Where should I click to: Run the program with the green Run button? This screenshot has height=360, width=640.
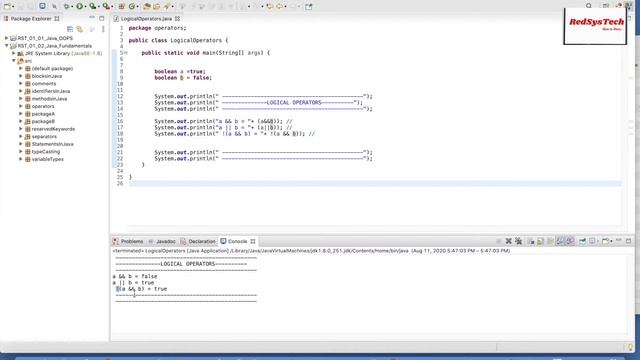click(80, 6)
